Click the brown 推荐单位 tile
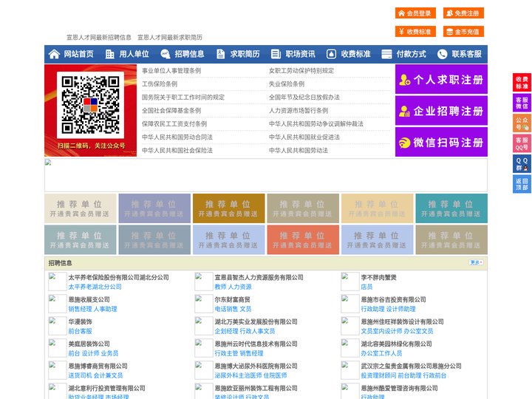532x399 pixels. pyautogui.click(x=228, y=208)
